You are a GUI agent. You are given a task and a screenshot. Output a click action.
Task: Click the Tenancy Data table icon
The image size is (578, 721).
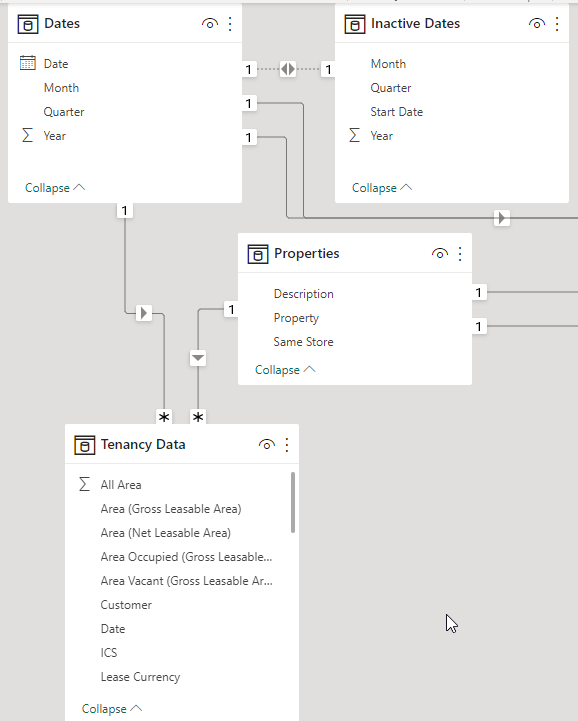85,445
